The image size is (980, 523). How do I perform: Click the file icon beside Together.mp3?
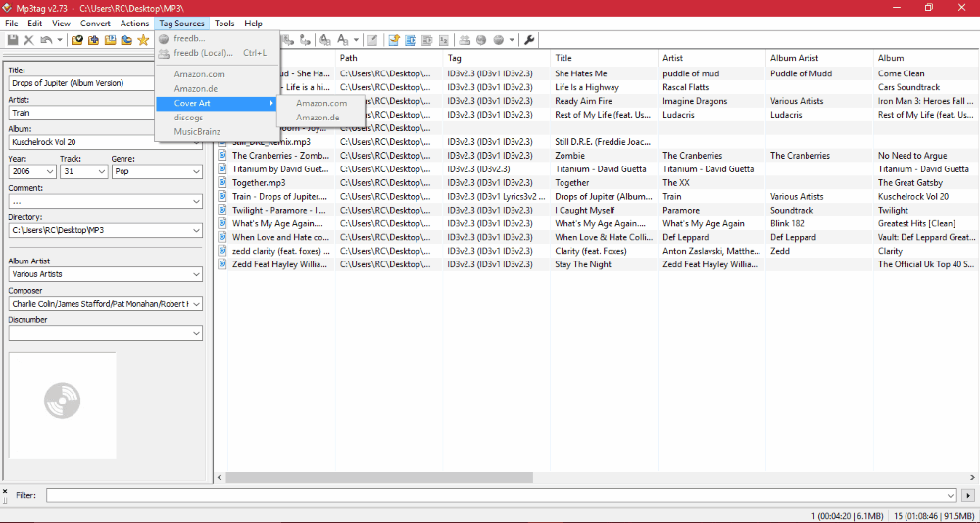click(221, 182)
